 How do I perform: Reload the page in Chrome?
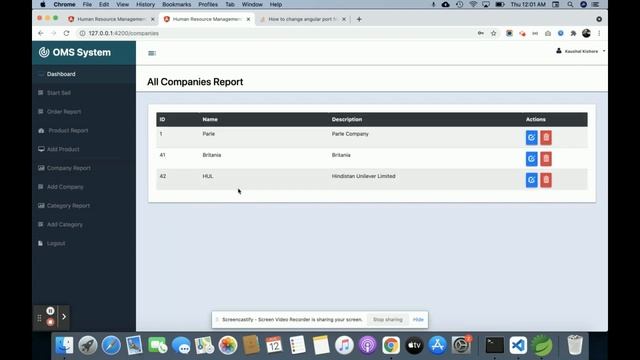67,33
